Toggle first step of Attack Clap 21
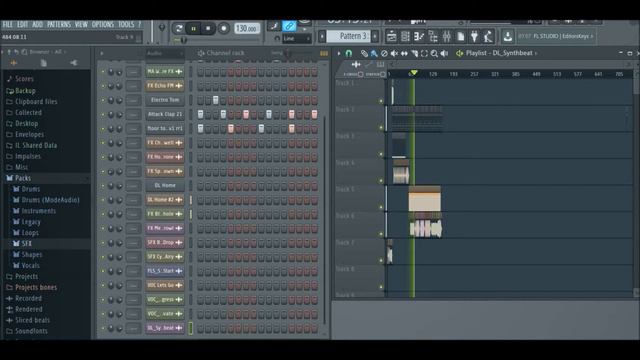Viewport: 640px width, 360px height. click(200, 114)
